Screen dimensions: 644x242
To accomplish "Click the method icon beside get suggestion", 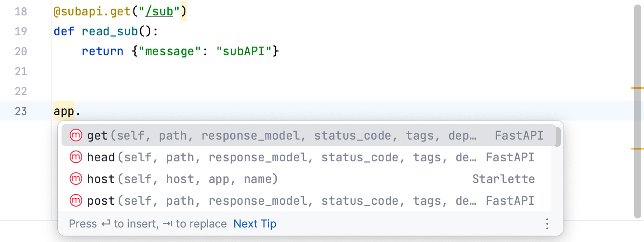I will 76,136.
